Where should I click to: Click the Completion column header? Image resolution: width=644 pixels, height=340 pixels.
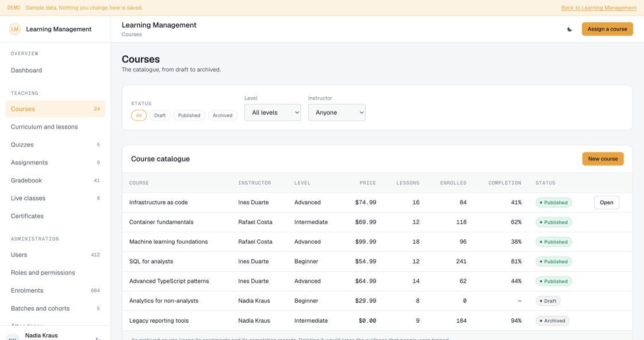tap(505, 183)
